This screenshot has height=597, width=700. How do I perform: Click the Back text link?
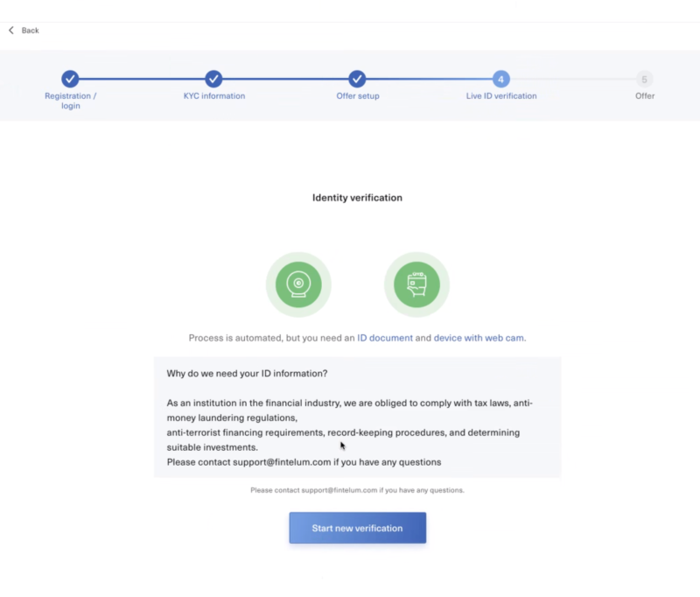30,31
